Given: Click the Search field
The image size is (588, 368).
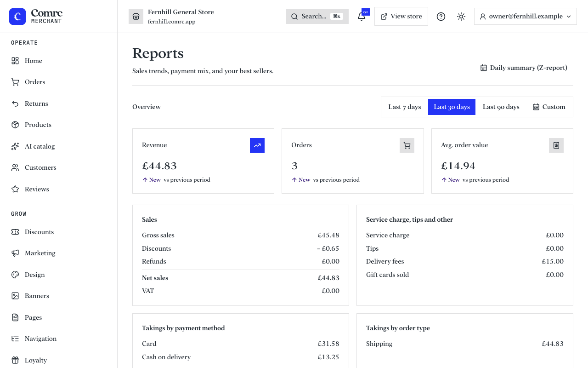Looking at the screenshot, I should coord(317,17).
